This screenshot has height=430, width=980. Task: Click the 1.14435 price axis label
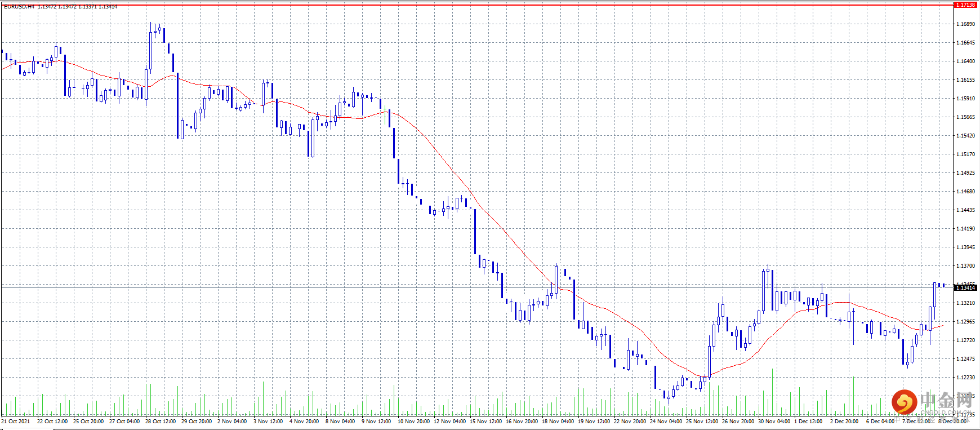pos(965,210)
